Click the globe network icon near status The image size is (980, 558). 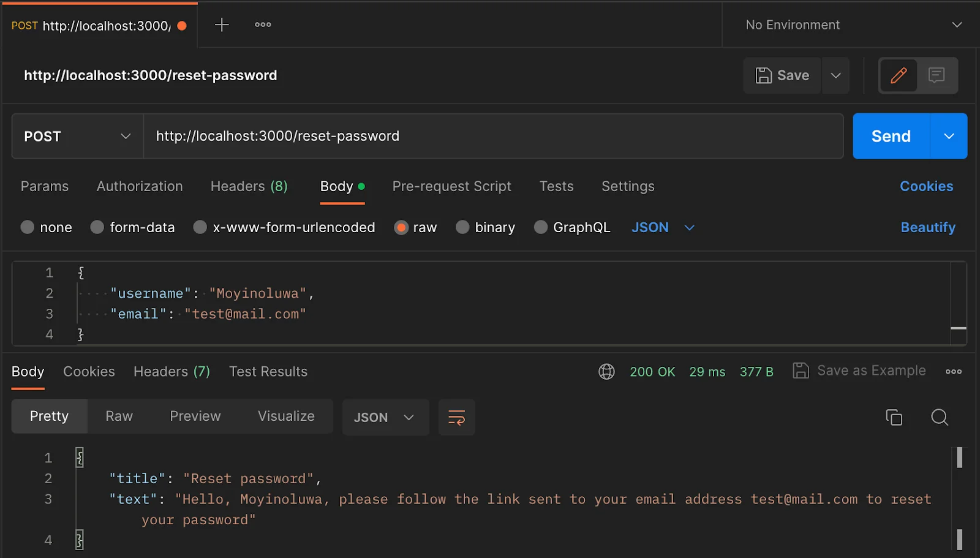click(606, 372)
